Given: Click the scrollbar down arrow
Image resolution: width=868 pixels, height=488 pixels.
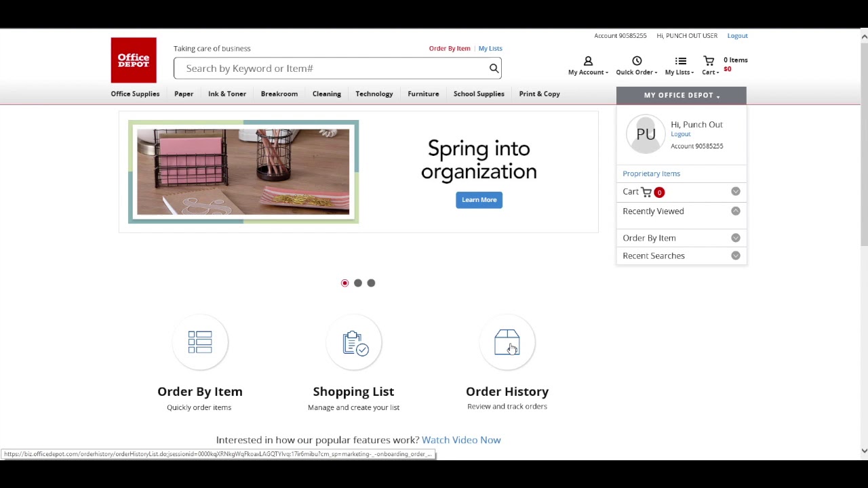Looking at the screenshot, I should click(864, 451).
